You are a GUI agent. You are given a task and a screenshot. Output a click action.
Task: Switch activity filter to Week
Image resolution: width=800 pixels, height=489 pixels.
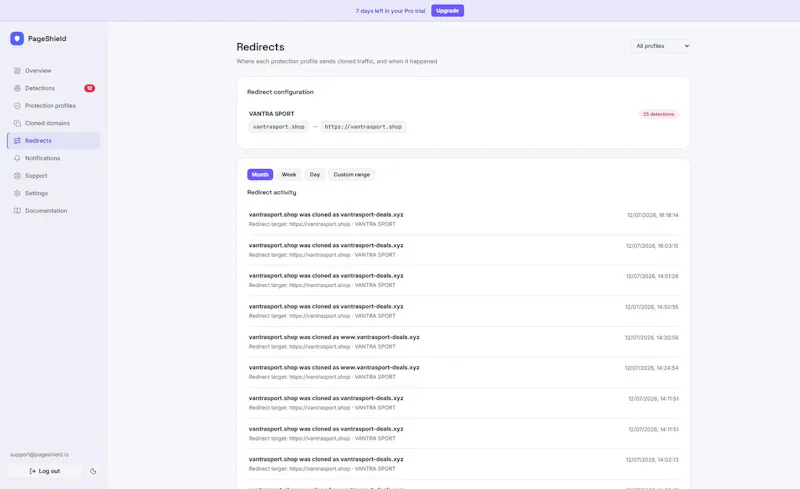pos(289,175)
